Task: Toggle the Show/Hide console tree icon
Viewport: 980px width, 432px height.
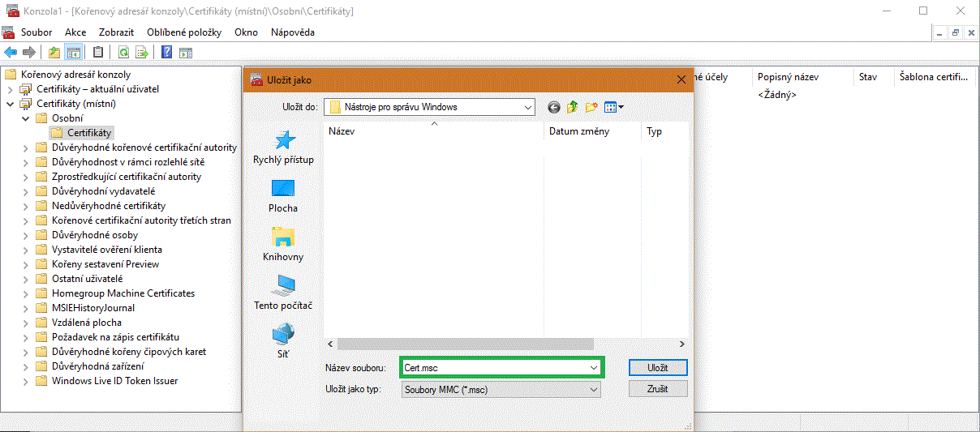Action: click(74, 53)
